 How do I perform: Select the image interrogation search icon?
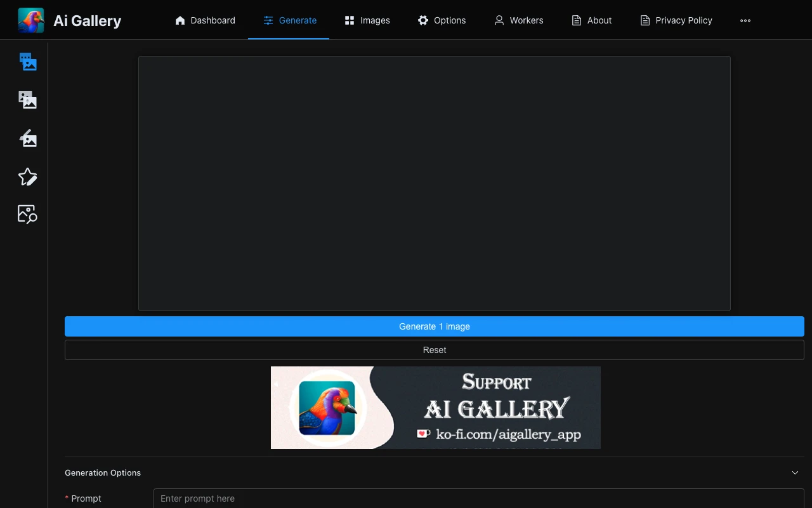click(x=27, y=215)
